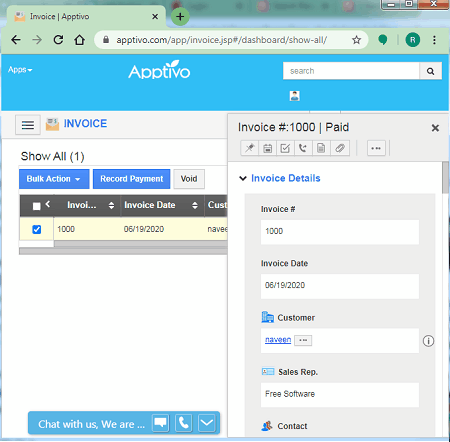Click the Invoice Date field 06/19/2020

(340, 286)
